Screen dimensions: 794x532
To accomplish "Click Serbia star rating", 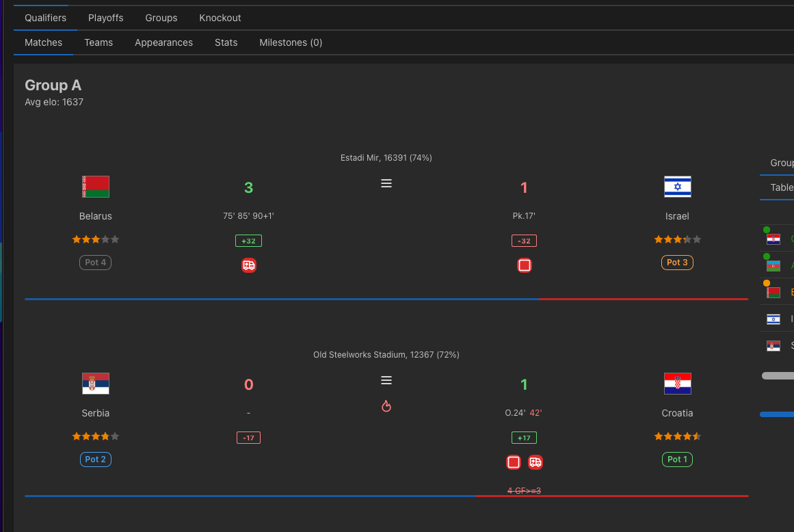I will [x=96, y=436].
